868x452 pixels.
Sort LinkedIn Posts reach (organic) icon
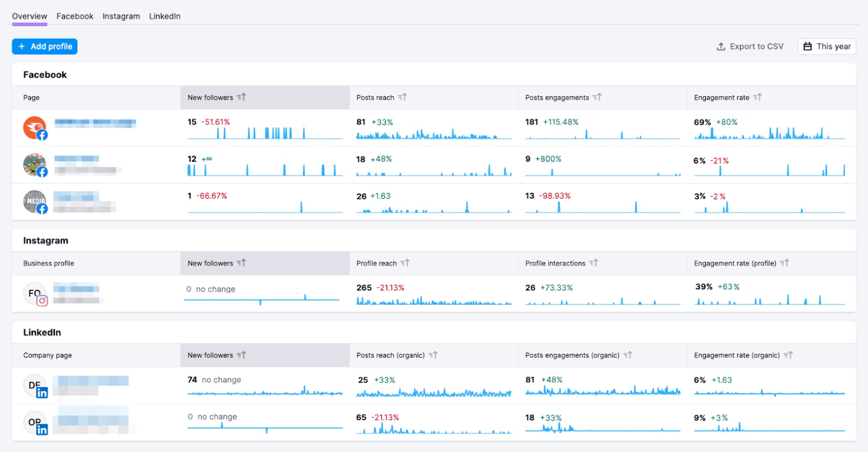[433, 355]
